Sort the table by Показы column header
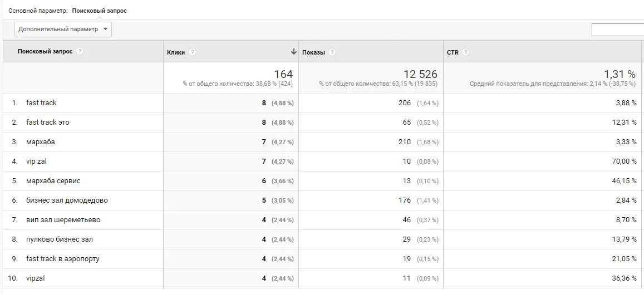 pos(313,52)
